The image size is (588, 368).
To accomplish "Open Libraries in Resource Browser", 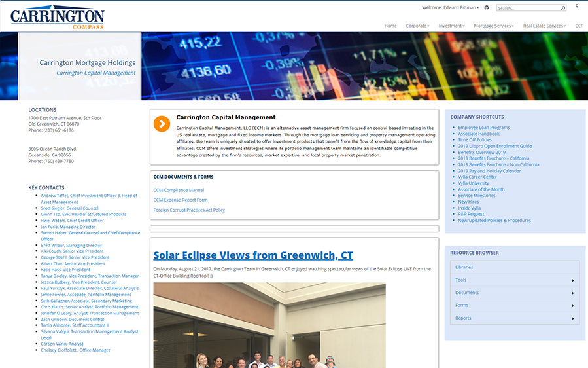I will pos(515,267).
